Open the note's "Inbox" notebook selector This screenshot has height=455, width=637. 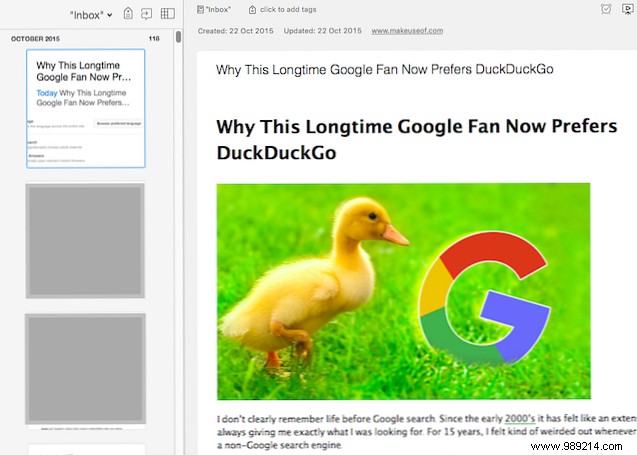pyautogui.click(x=219, y=9)
